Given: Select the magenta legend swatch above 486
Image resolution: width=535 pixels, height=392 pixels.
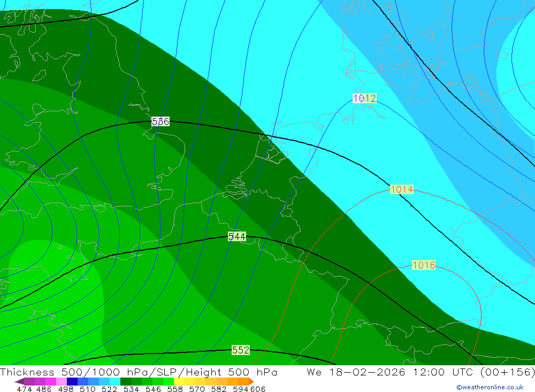Looking at the screenshot, I should pyautogui.click(x=50, y=381).
